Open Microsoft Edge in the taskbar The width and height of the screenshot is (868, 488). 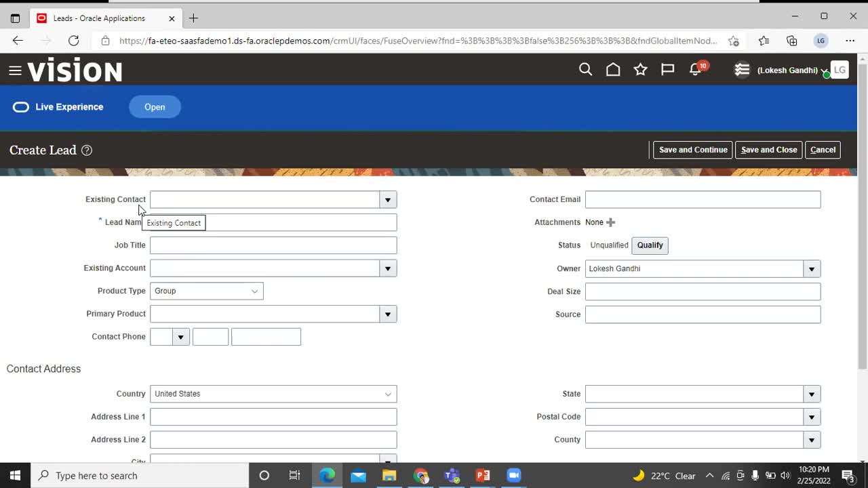327,475
